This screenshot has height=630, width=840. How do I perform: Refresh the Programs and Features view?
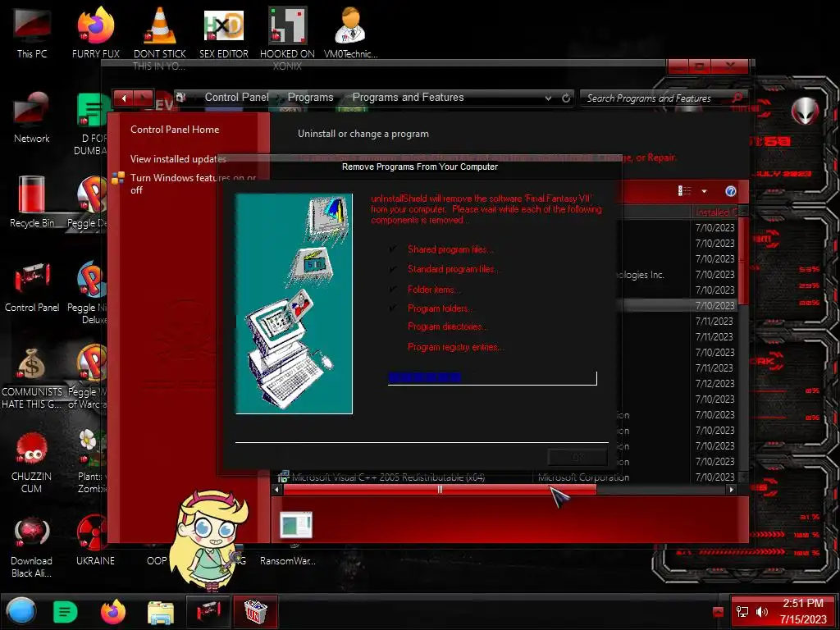point(566,98)
